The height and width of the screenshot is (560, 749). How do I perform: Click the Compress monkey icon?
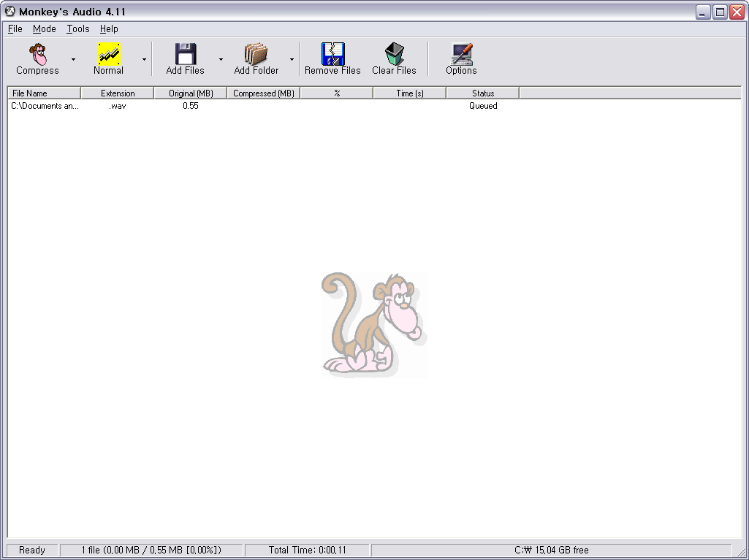point(38,54)
